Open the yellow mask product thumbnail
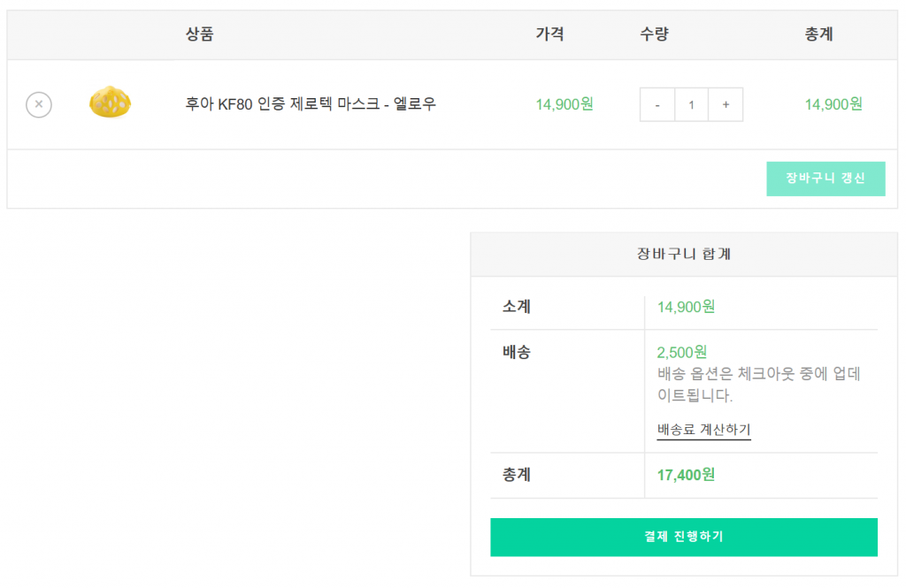This screenshot has width=906, height=588. [110, 103]
